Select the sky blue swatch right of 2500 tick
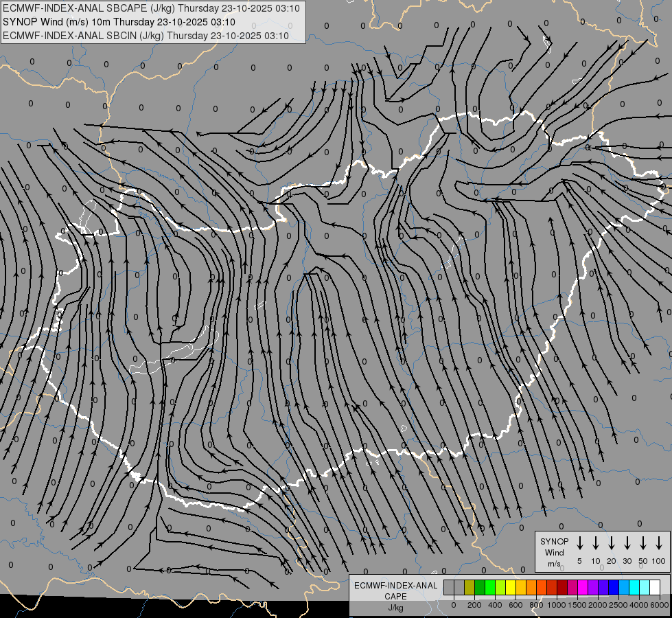The width and height of the screenshot is (672, 618). coord(624,587)
